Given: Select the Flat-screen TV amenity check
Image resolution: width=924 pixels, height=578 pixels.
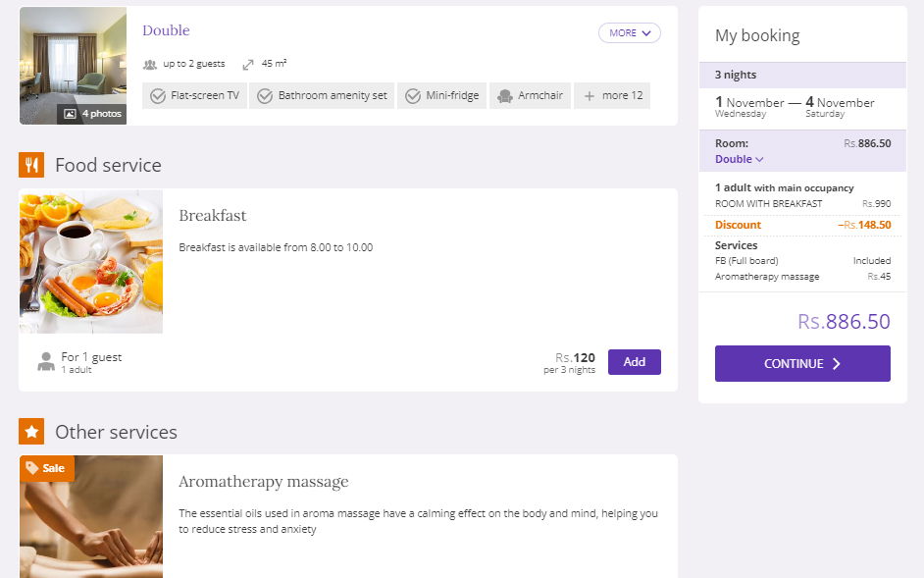Looking at the screenshot, I should click(159, 95).
